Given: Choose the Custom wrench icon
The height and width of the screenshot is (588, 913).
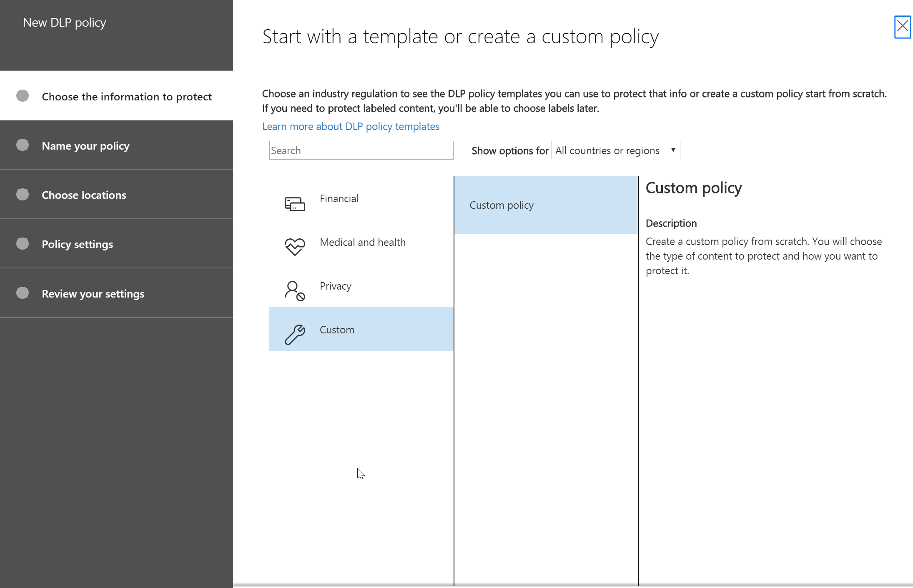Looking at the screenshot, I should pos(295,334).
